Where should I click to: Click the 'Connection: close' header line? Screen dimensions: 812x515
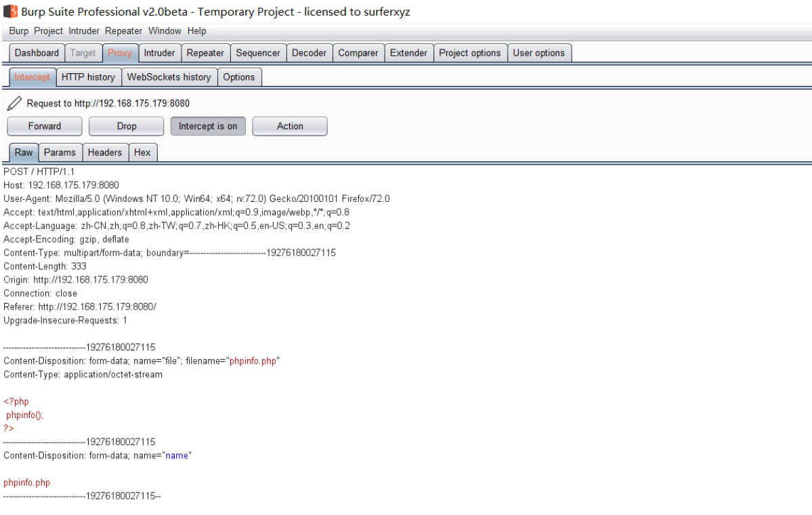[41, 293]
